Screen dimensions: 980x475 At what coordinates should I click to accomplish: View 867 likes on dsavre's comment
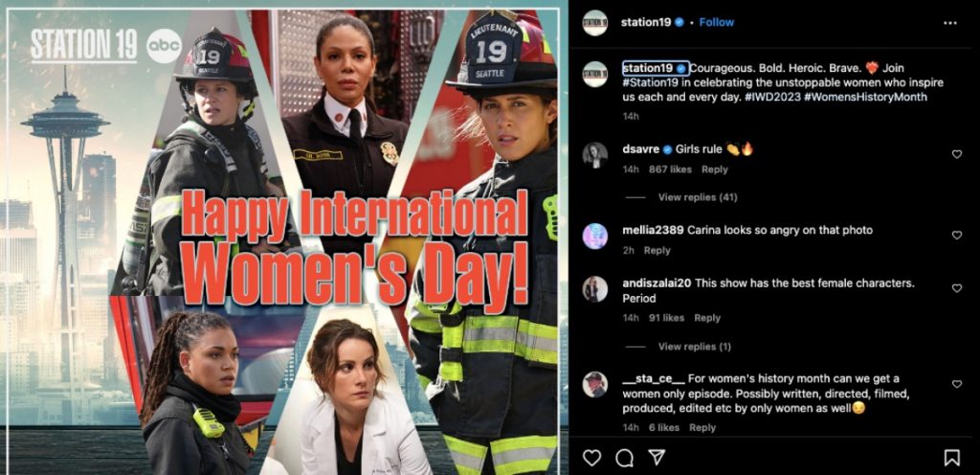point(670,170)
